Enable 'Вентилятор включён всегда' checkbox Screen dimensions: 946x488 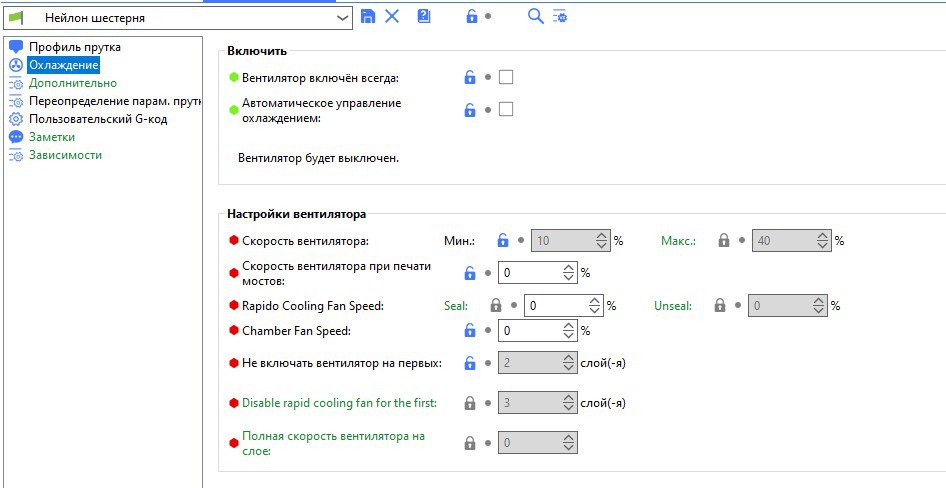(506, 77)
